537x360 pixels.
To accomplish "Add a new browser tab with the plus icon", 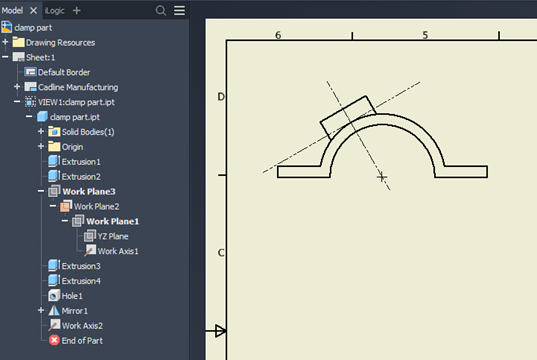I will 77,11.
